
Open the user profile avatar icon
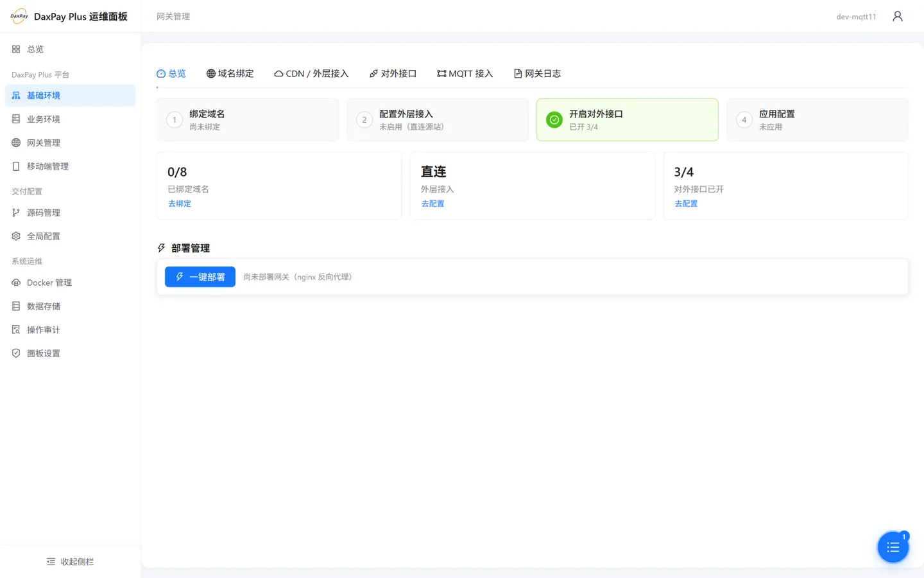[898, 16]
